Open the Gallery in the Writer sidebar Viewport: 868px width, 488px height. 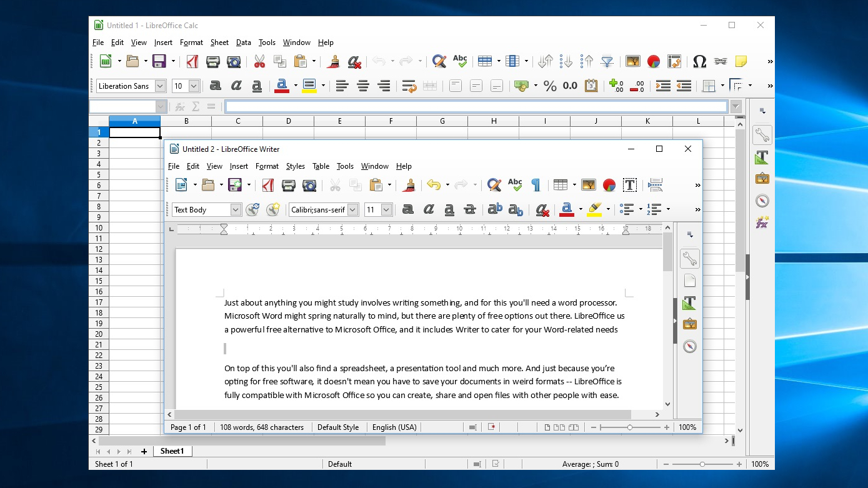click(689, 324)
